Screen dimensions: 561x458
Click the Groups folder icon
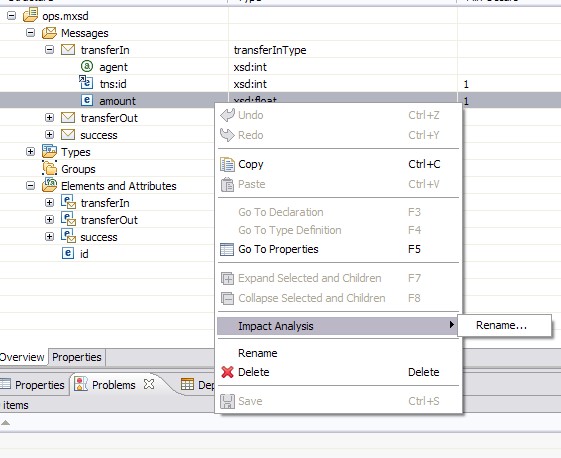(49, 168)
